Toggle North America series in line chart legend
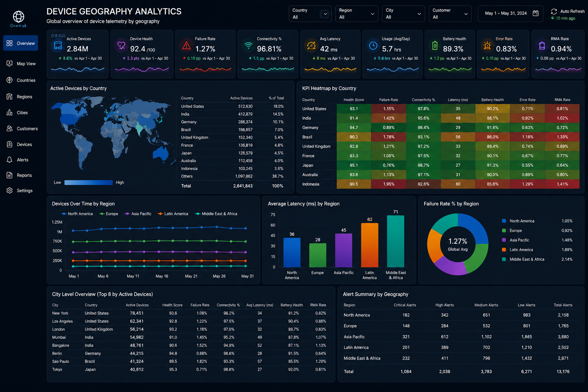Viewport: 588px width, 392px height. pyautogui.click(x=77, y=214)
